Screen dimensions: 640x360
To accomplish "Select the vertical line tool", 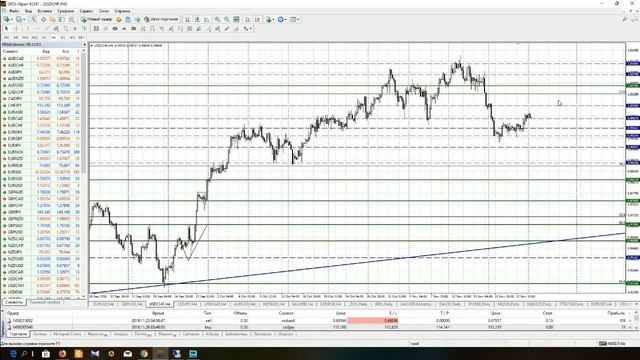I will pos(28,29).
